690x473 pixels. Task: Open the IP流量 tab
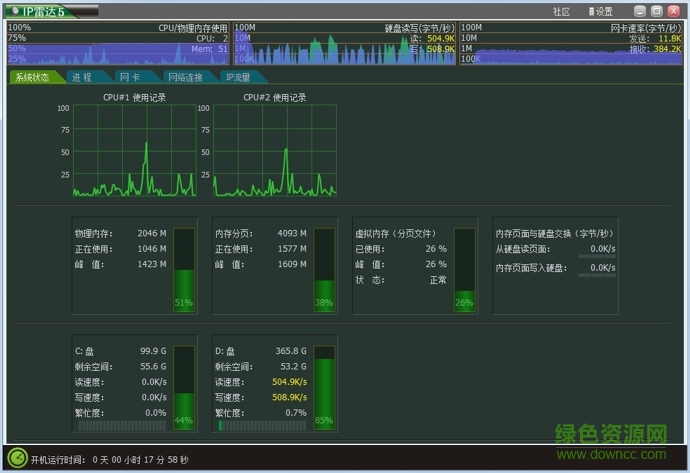pos(238,77)
